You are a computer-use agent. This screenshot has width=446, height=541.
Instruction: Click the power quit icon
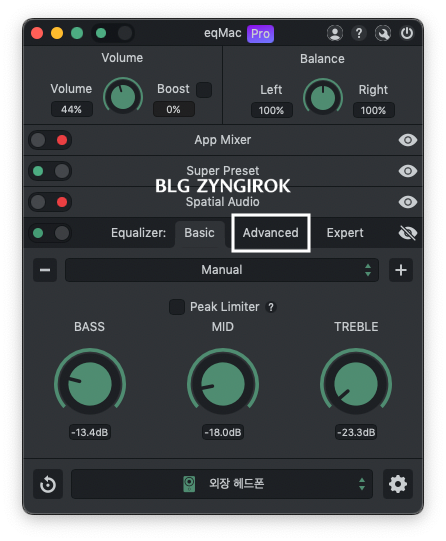click(407, 33)
